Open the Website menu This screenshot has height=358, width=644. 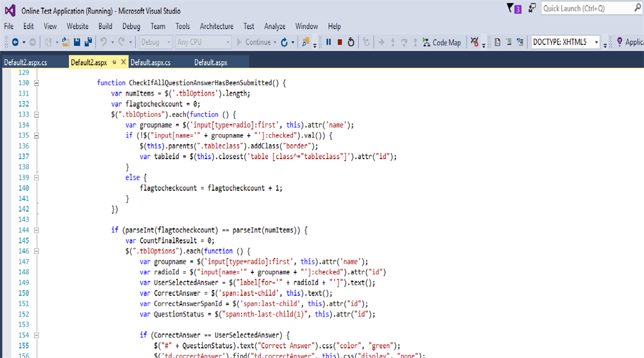tap(77, 26)
